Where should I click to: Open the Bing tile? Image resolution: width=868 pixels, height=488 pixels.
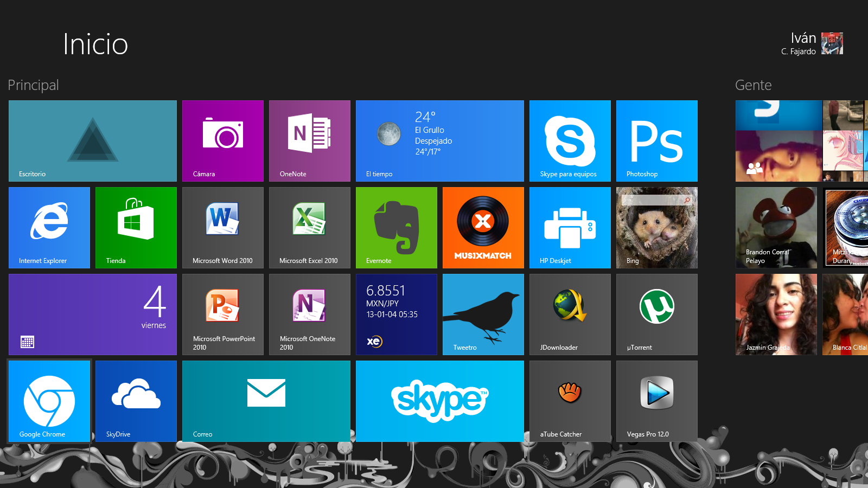tap(657, 228)
